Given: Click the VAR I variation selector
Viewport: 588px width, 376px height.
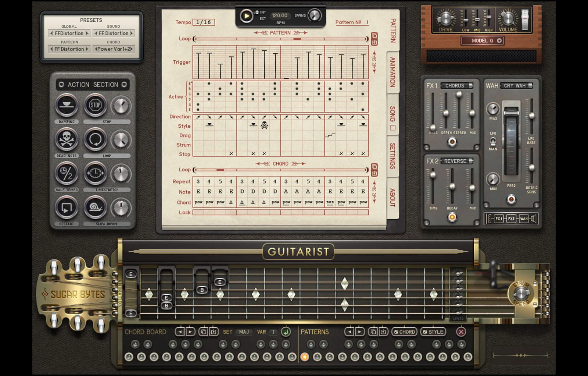Looking at the screenshot, I should [x=273, y=332].
